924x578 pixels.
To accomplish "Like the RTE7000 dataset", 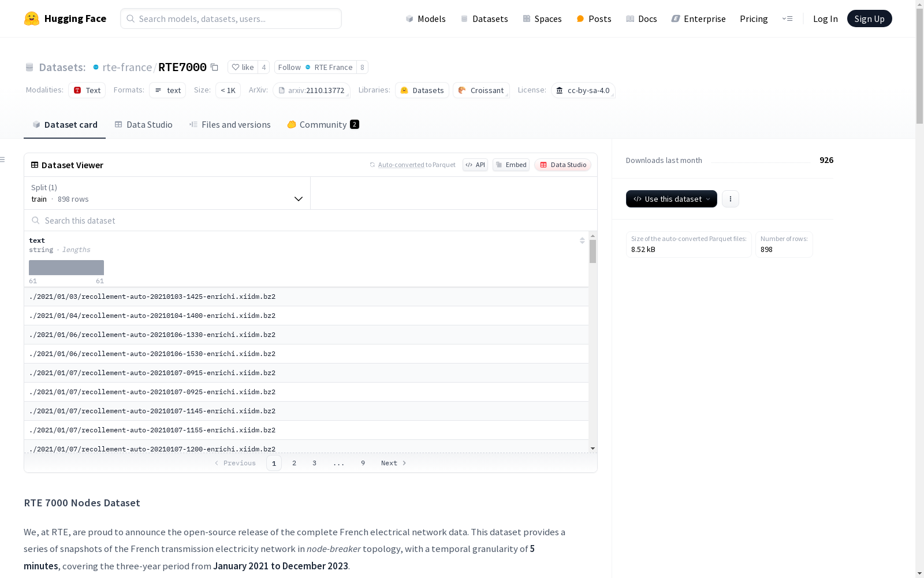I will click(243, 67).
